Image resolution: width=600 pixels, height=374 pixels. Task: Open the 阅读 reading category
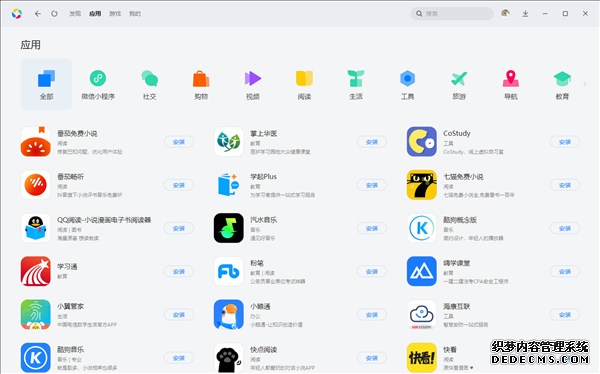[x=304, y=84]
